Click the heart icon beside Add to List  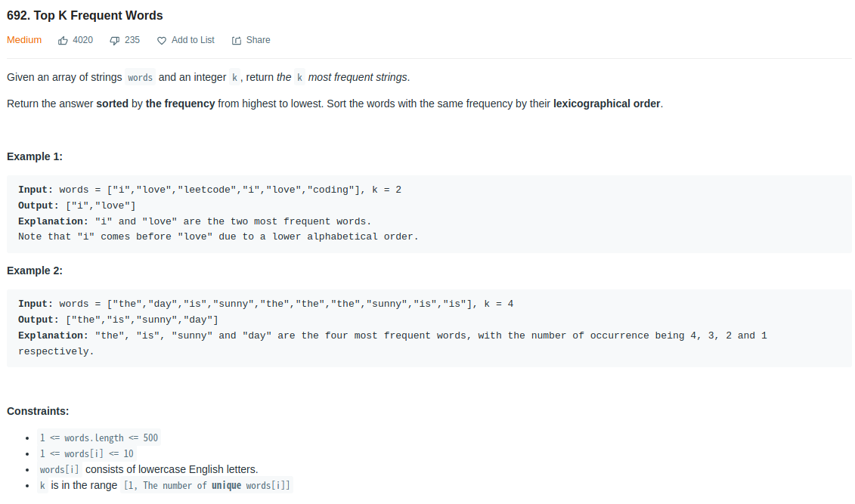(x=162, y=40)
